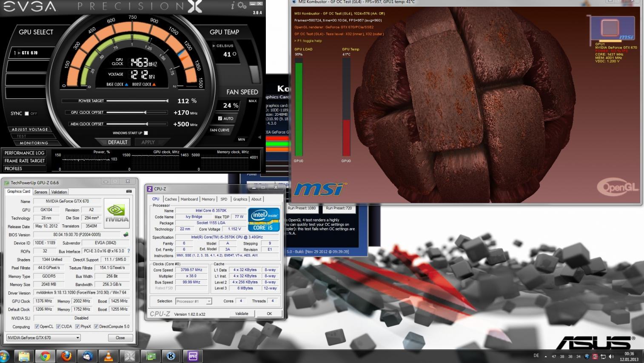
Task: Toggle fan AUTO checkbox
Action: [220, 118]
